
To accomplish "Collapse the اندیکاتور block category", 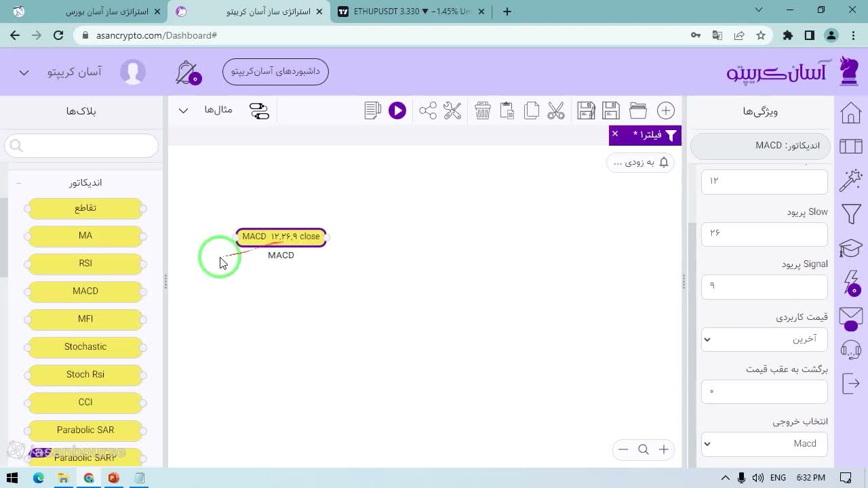I will (18, 183).
